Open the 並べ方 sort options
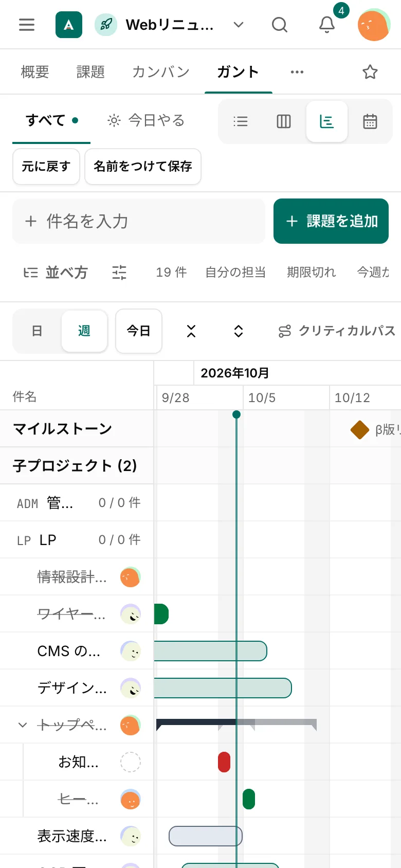Screen dimensions: 401x868 [56, 273]
